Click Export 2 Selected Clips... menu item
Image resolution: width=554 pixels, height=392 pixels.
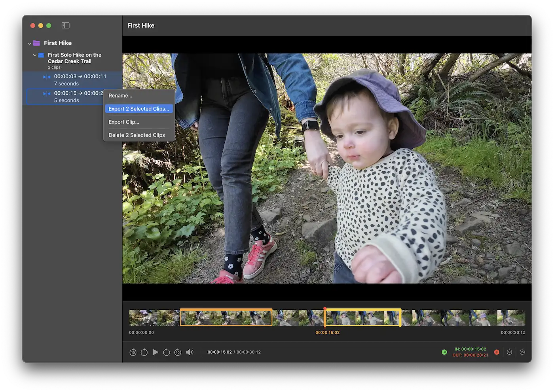138,109
